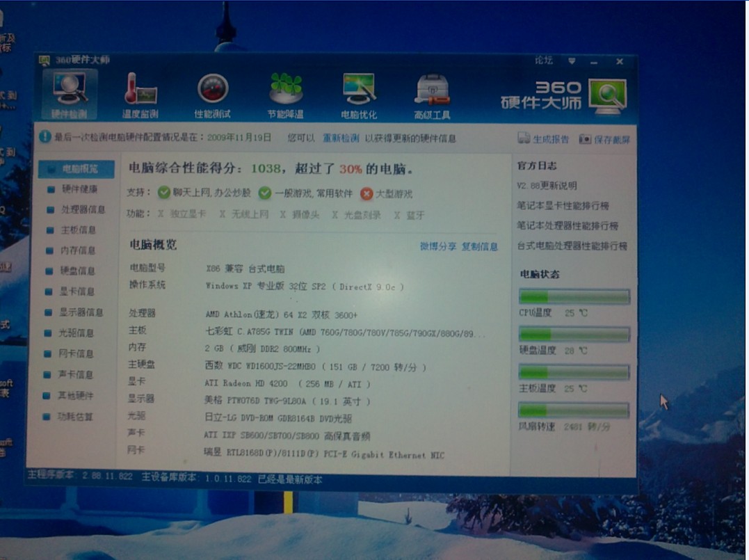Click 生成报告 to generate report
The image size is (749, 560).
click(544, 139)
